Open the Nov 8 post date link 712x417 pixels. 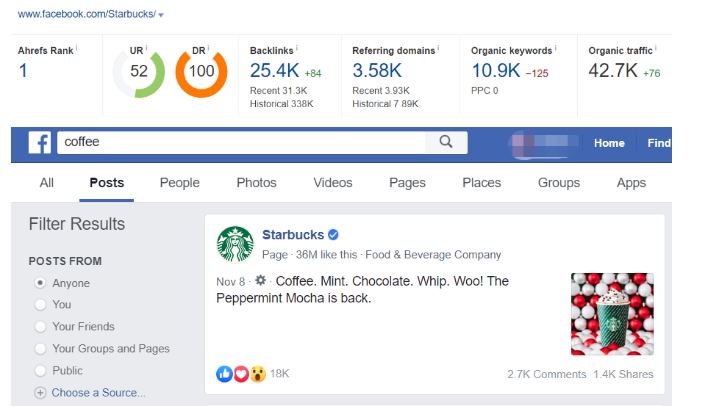point(231,282)
